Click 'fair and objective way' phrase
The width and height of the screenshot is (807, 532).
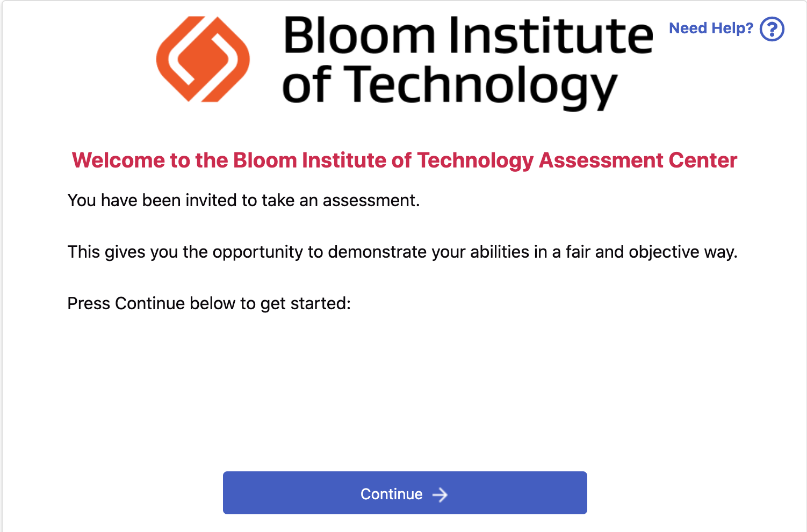click(651, 252)
